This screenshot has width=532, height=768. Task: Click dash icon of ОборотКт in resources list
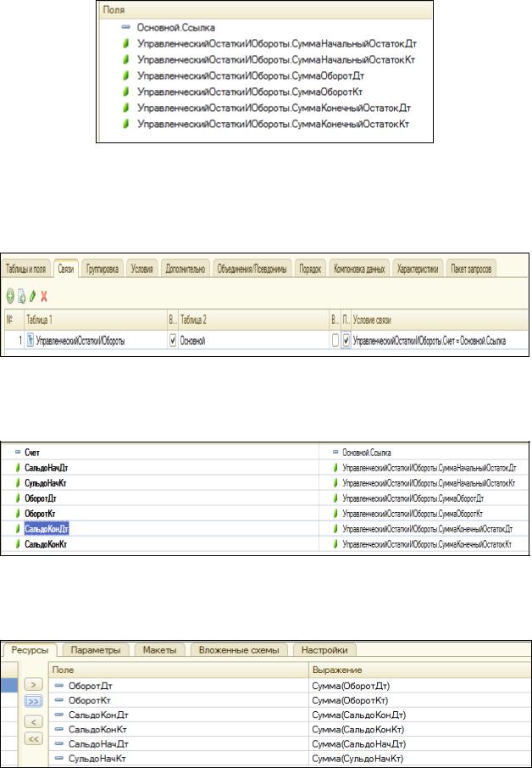(59, 700)
